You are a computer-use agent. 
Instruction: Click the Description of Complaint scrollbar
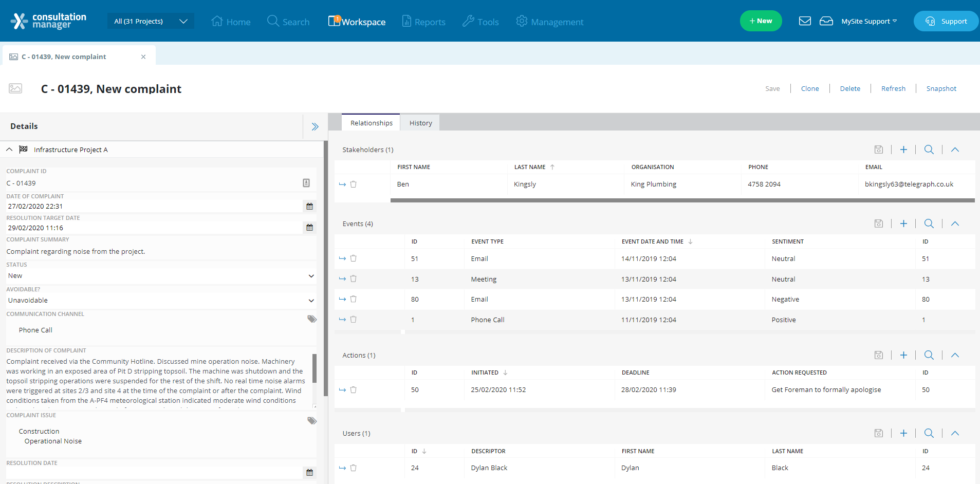315,368
